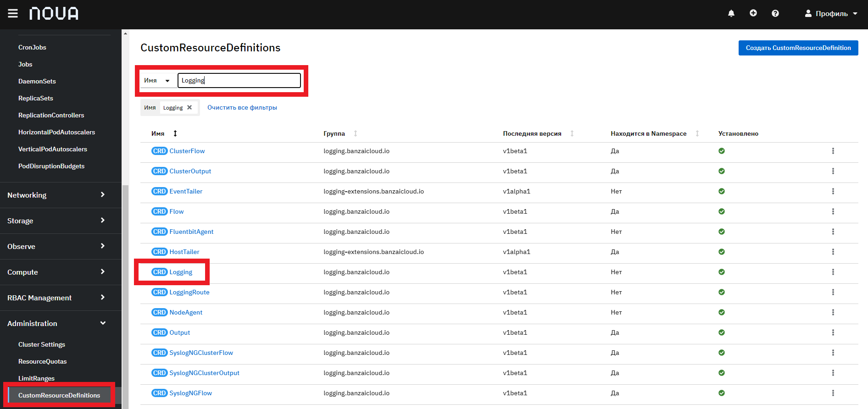Open Cluster Settings in sidebar
This screenshot has width=868, height=409.
[x=42, y=344]
